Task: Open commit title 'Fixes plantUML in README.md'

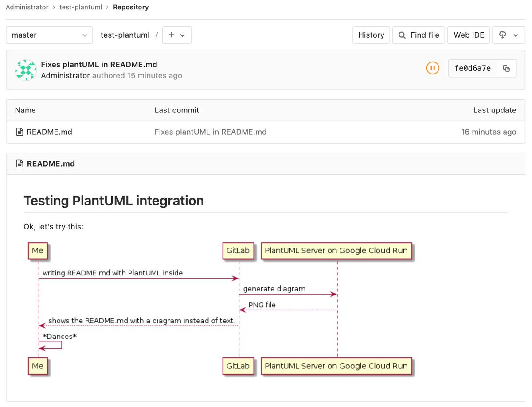Action: (x=99, y=65)
